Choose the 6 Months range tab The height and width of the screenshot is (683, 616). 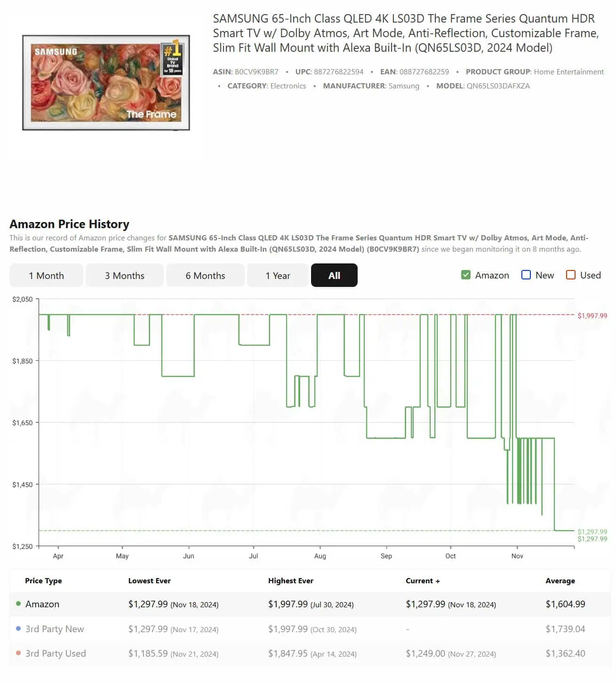205,276
